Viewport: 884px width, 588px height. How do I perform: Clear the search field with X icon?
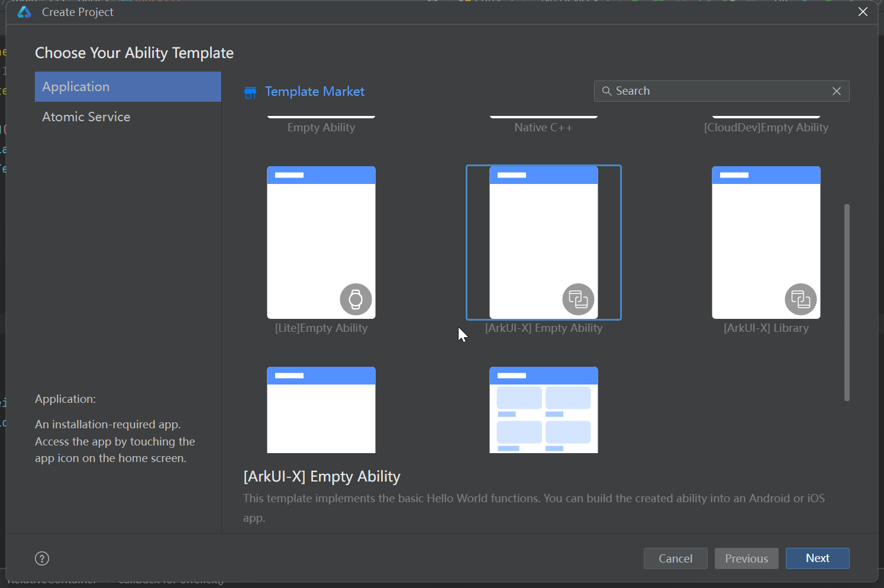pyautogui.click(x=837, y=91)
